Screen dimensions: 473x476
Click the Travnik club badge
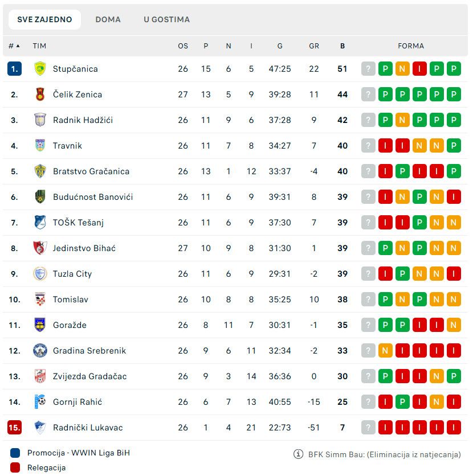coord(39,146)
